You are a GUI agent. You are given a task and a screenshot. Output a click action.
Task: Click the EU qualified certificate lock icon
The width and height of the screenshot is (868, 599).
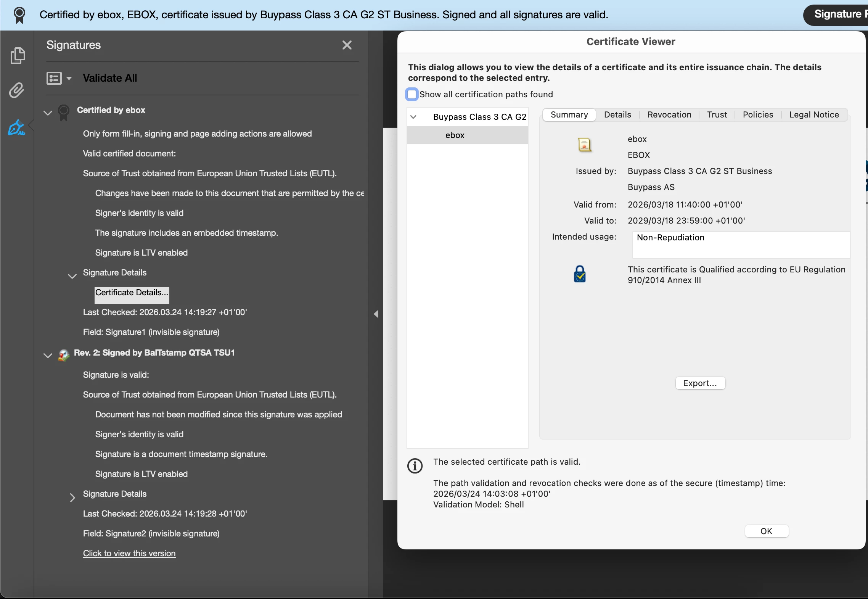(x=580, y=274)
